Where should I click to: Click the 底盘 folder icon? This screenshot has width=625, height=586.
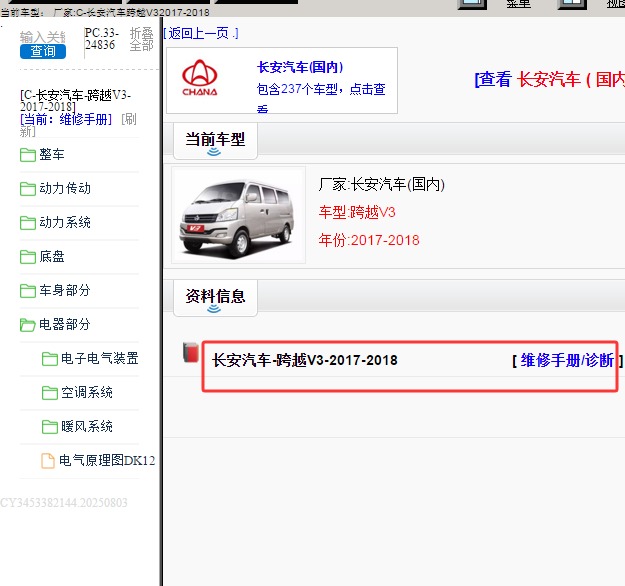point(28,257)
